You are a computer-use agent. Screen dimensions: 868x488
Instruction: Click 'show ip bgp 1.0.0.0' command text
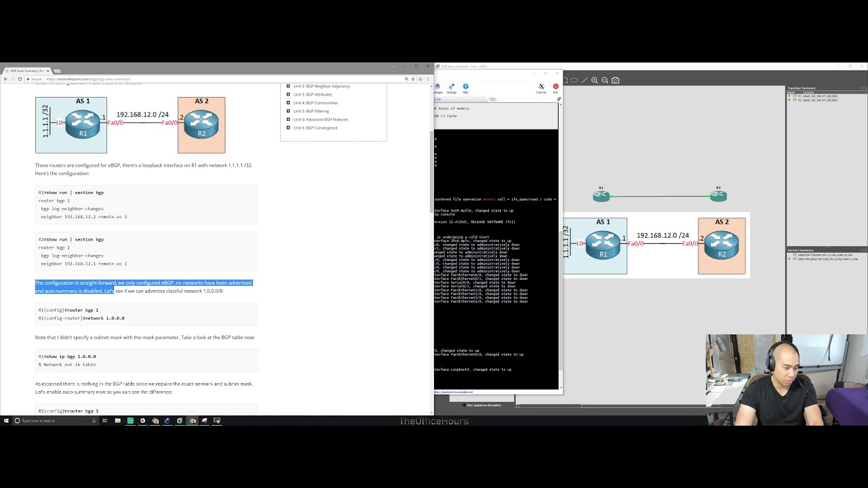point(67,357)
